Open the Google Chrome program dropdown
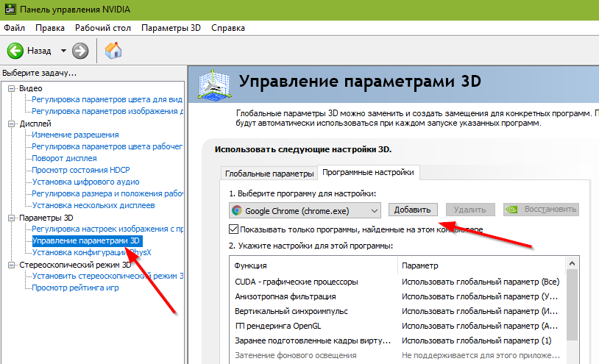This screenshot has height=364, width=599. tap(305, 210)
